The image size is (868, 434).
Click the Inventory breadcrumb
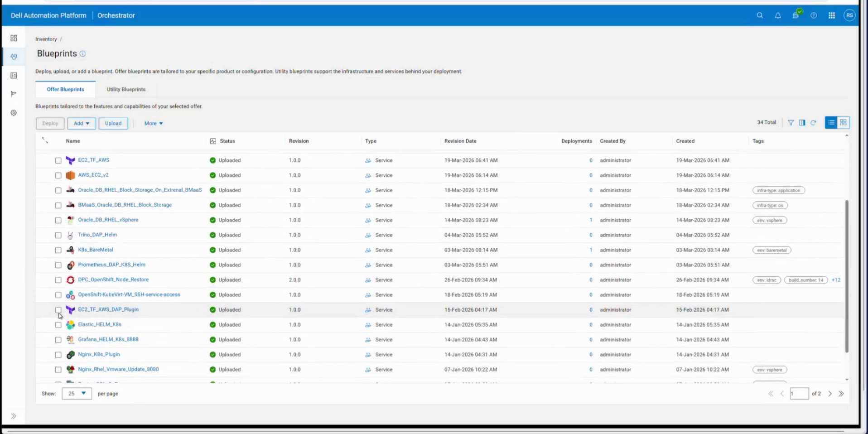[46, 39]
